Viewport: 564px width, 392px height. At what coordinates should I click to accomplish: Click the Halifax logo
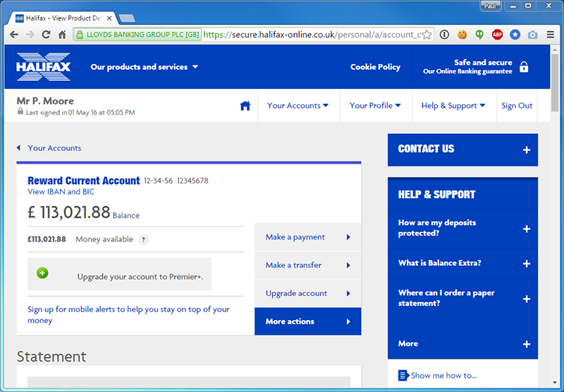pyautogui.click(x=44, y=67)
